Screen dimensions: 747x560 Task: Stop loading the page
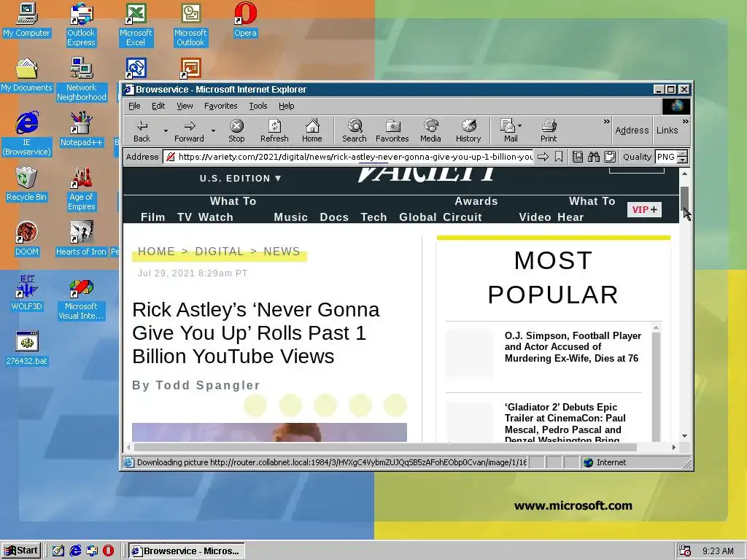pos(236,131)
